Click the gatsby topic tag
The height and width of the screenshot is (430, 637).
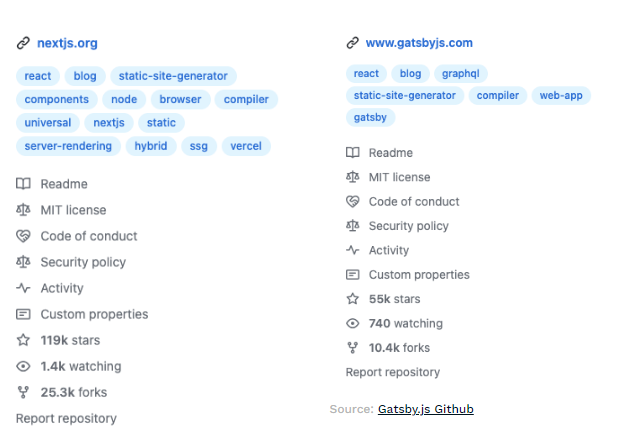point(370,117)
